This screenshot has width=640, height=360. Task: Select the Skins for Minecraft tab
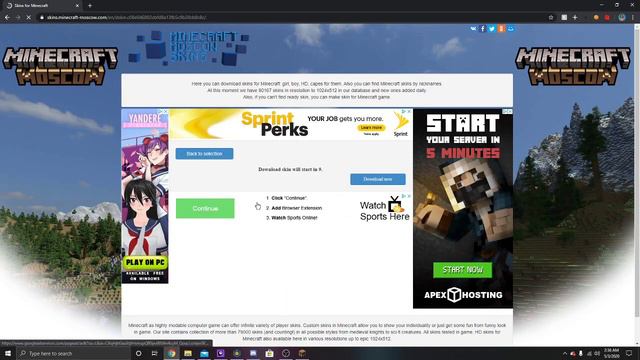pos(42,6)
